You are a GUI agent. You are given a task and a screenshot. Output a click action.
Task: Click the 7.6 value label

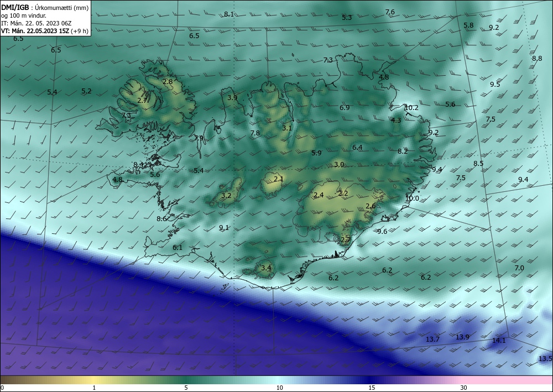(390, 12)
